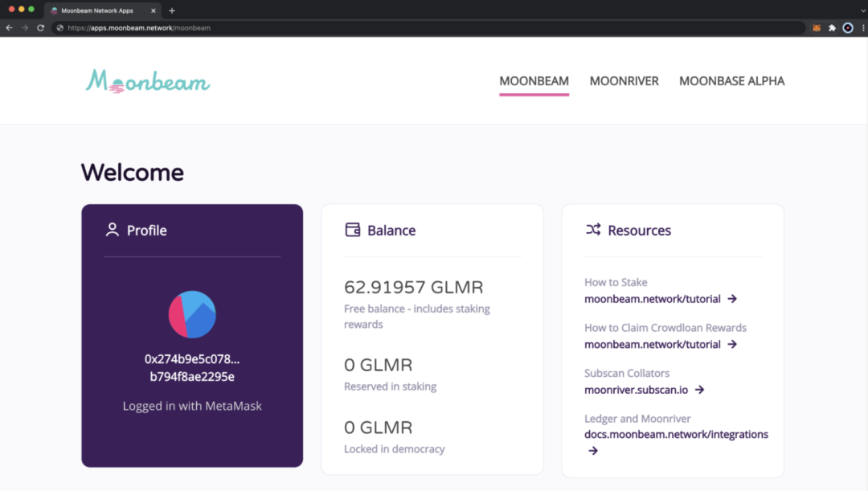Screen dimensions: 868x491
Task: Switch to the MOONBEAM network tab
Action: (x=534, y=81)
